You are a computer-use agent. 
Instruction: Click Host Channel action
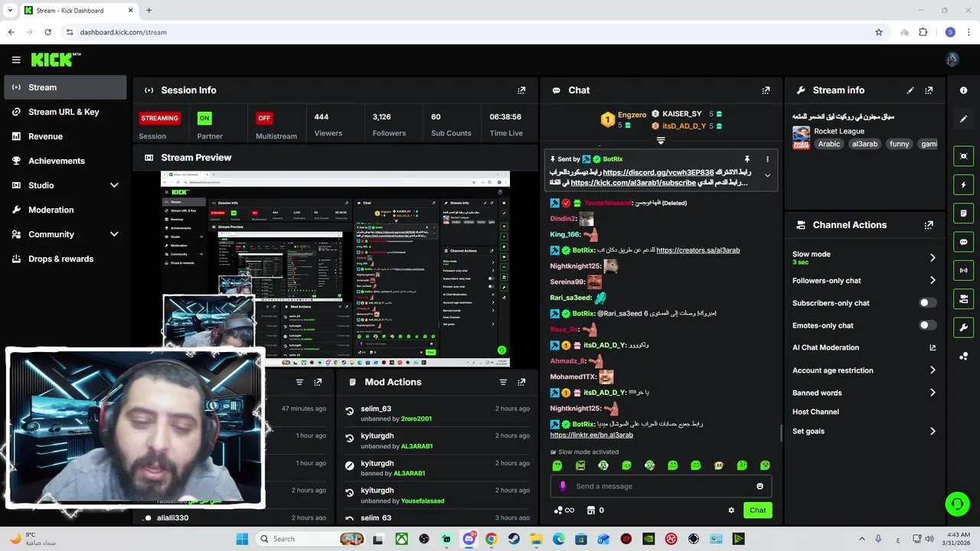pyautogui.click(x=815, y=412)
